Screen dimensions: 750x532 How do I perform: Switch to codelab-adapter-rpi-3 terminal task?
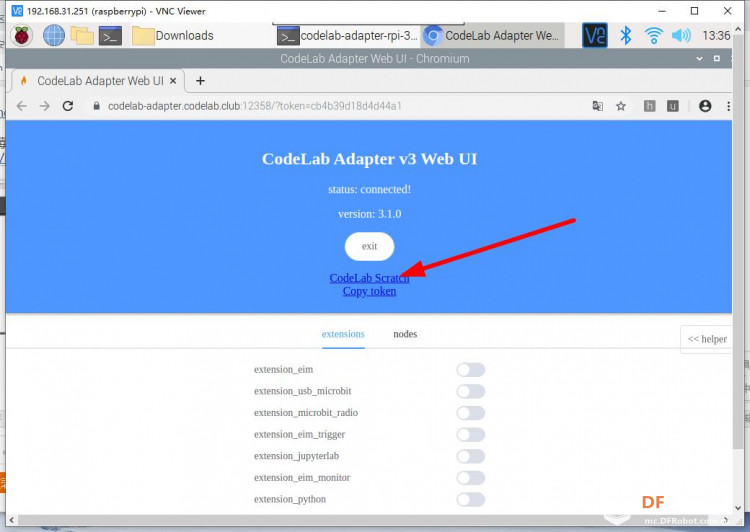click(x=347, y=36)
